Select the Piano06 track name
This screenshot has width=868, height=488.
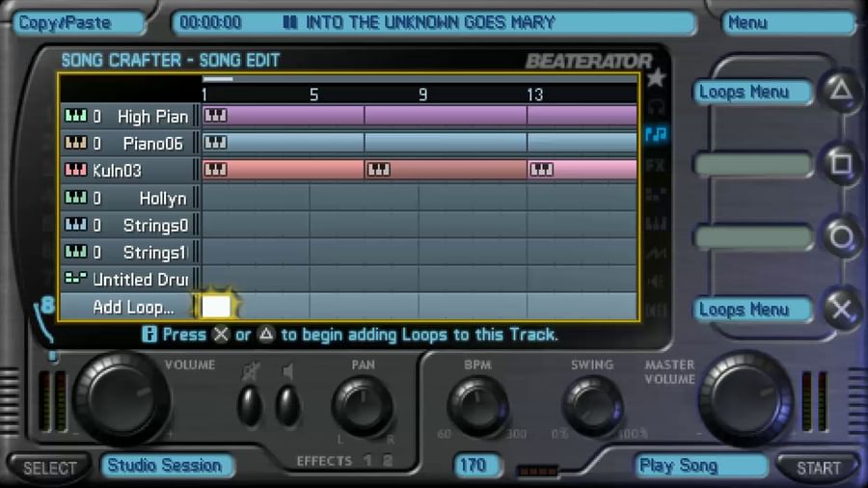(152, 144)
